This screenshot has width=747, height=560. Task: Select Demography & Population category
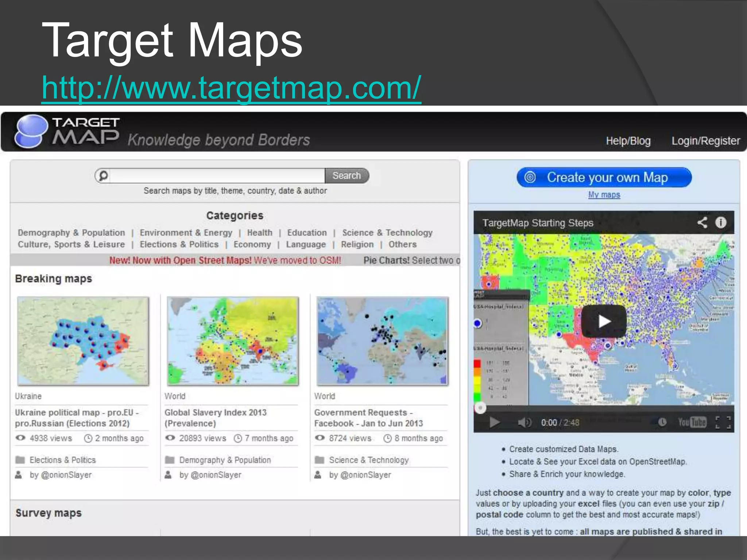[71, 233]
